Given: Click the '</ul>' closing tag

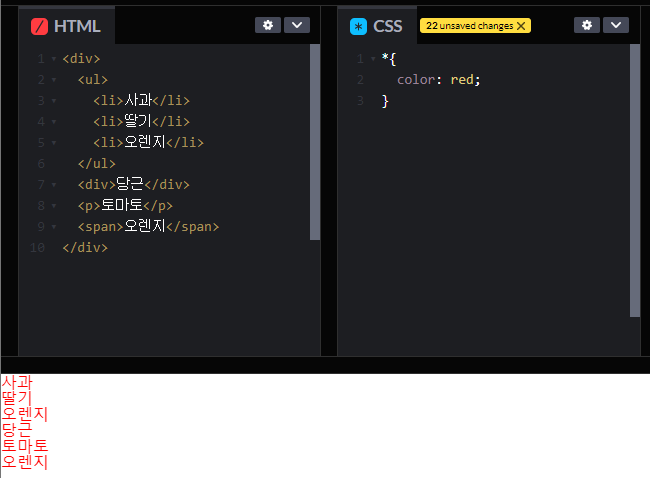Looking at the screenshot, I should (x=97, y=163).
